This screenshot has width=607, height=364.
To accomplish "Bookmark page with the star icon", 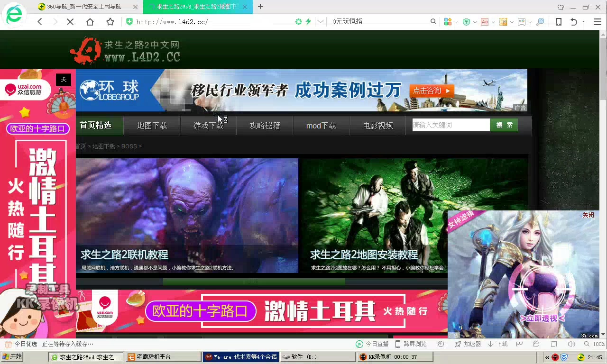I will [110, 22].
